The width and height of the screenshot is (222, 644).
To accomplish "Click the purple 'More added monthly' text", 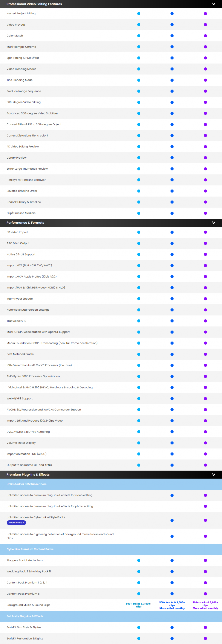I will click(205, 608).
